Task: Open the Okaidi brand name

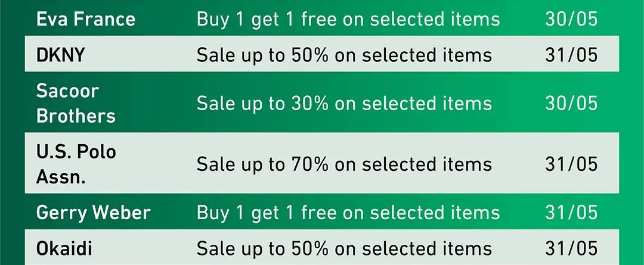Action: (64, 248)
